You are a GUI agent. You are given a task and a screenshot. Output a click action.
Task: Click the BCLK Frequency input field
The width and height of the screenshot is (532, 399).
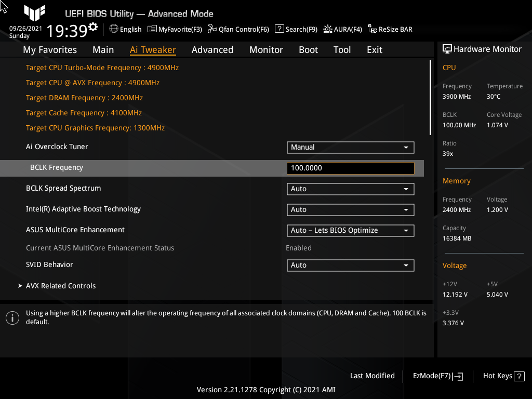click(x=350, y=168)
